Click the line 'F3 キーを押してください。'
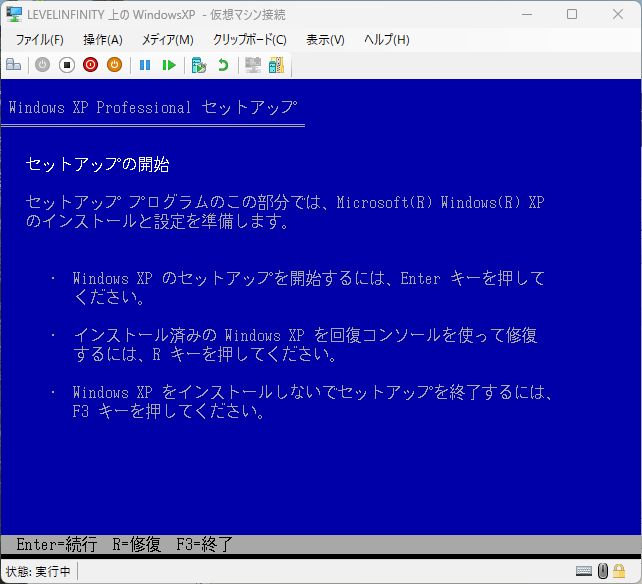Viewport: 642px width, 584px height. pos(169,411)
